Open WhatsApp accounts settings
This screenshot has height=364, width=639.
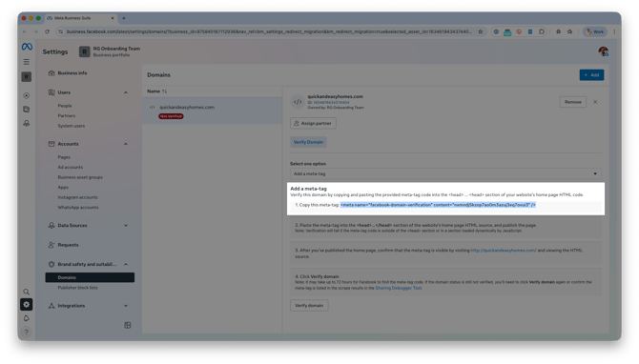78,207
